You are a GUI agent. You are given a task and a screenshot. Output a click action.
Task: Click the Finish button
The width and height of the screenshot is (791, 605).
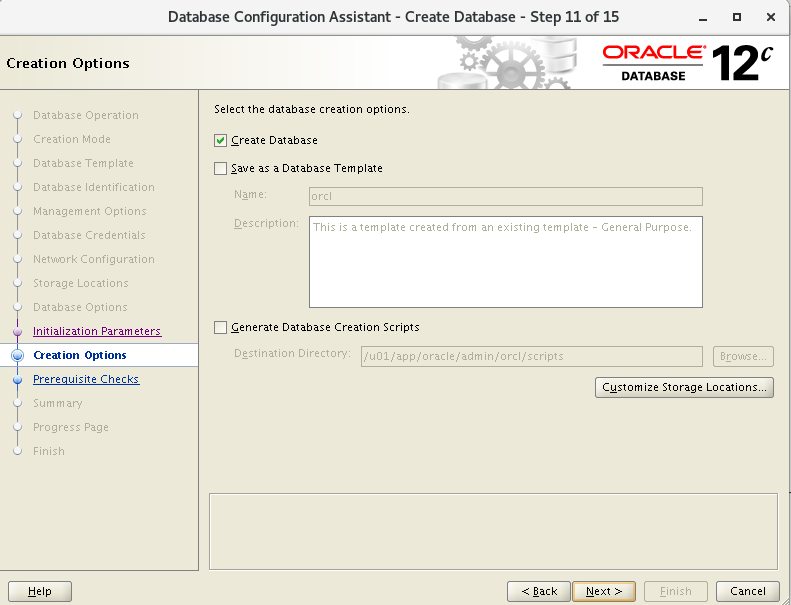[675, 591]
